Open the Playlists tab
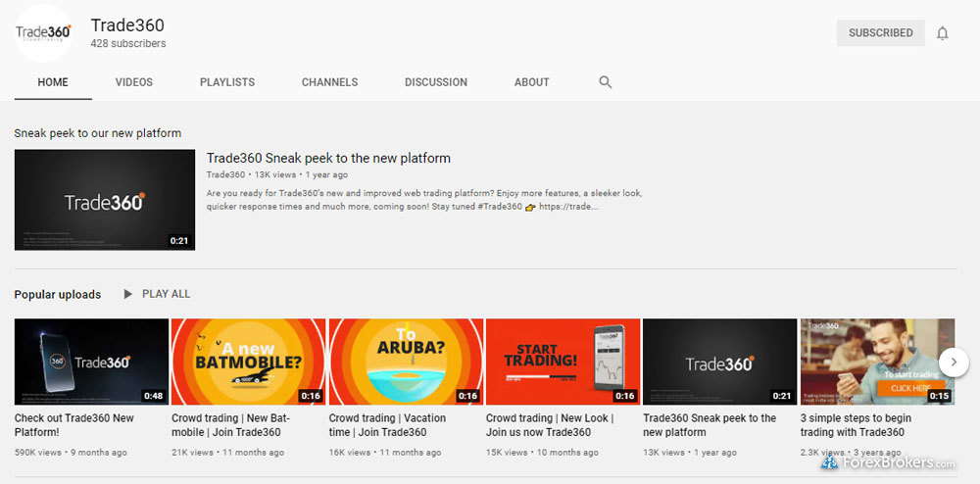The image size is (980, 484). 227,82
